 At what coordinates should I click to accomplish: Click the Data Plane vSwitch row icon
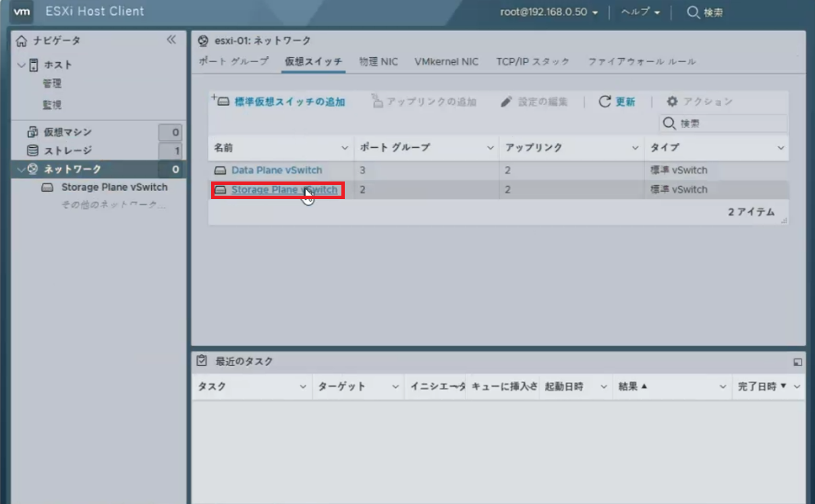tap(220, 171)
